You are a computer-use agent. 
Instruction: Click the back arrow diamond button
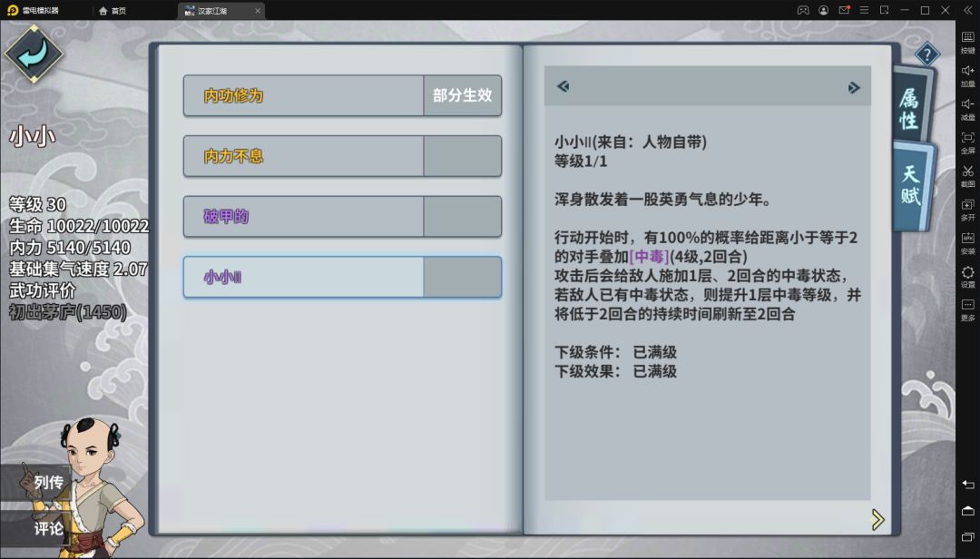(34, 54)
